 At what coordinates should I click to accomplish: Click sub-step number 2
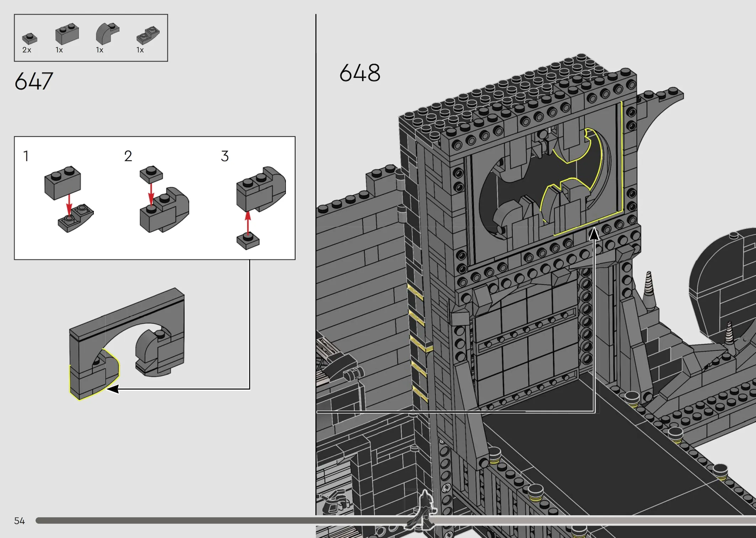[x=128, y=156]
